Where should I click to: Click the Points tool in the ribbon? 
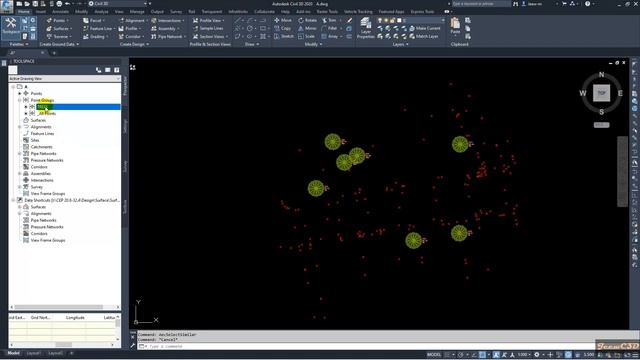point(57,20)
